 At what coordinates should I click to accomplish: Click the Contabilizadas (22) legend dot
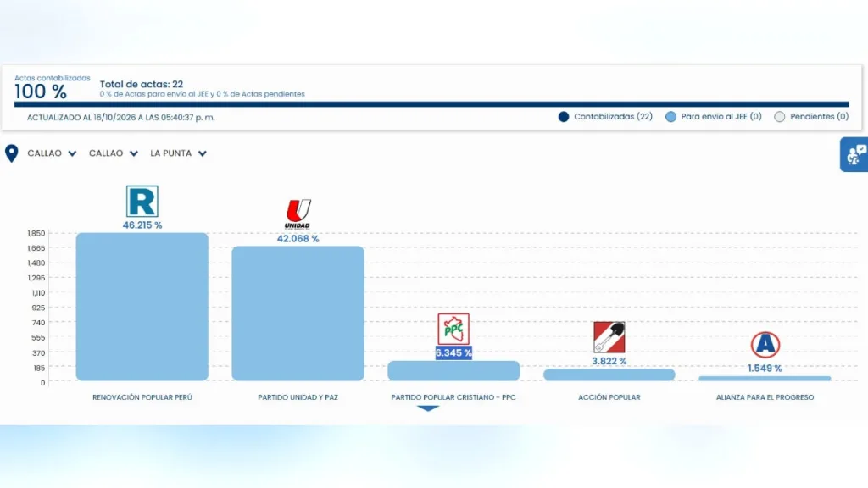click(x=564, y=117)
